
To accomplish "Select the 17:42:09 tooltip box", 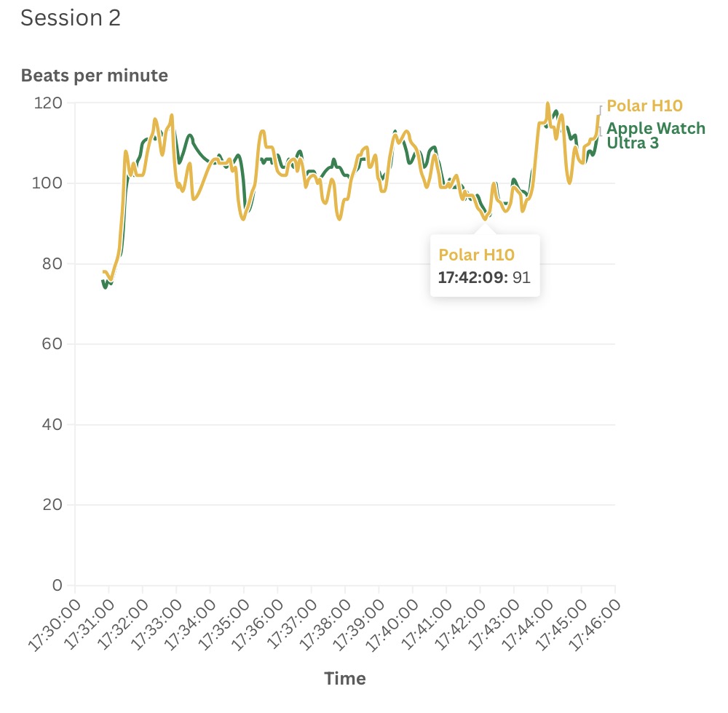I will point(485,266).
